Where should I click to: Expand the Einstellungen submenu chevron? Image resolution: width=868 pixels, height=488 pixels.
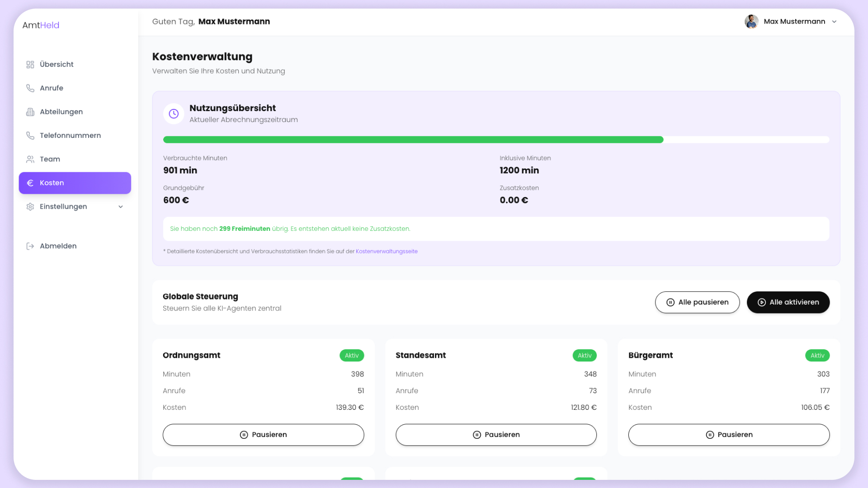point(121,207)
